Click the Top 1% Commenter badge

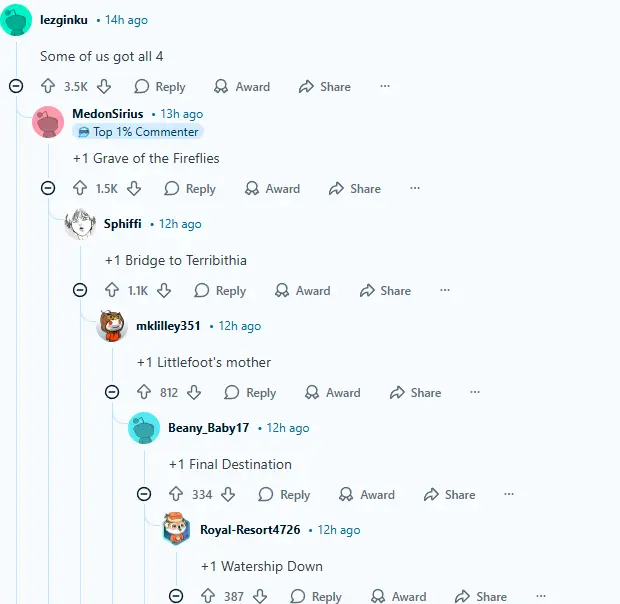138,132
